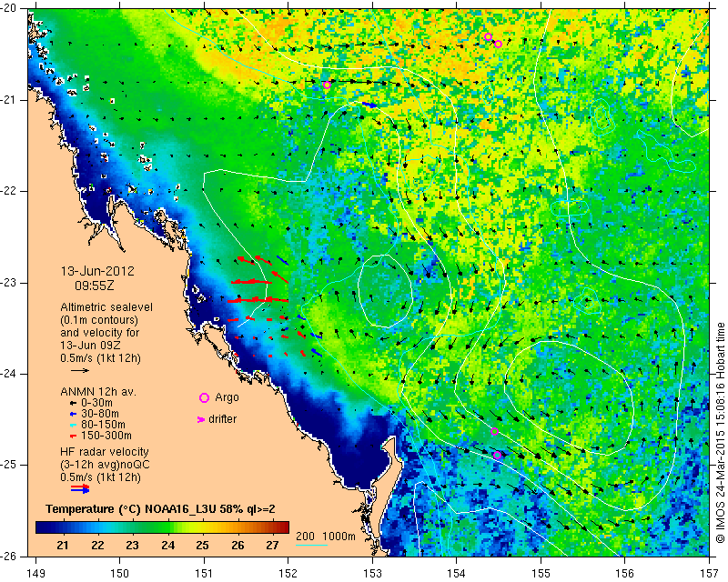This screenshot has height=582, width=728.
Task: Click the latitude axis label '-23'
Action: click(9, 283)
